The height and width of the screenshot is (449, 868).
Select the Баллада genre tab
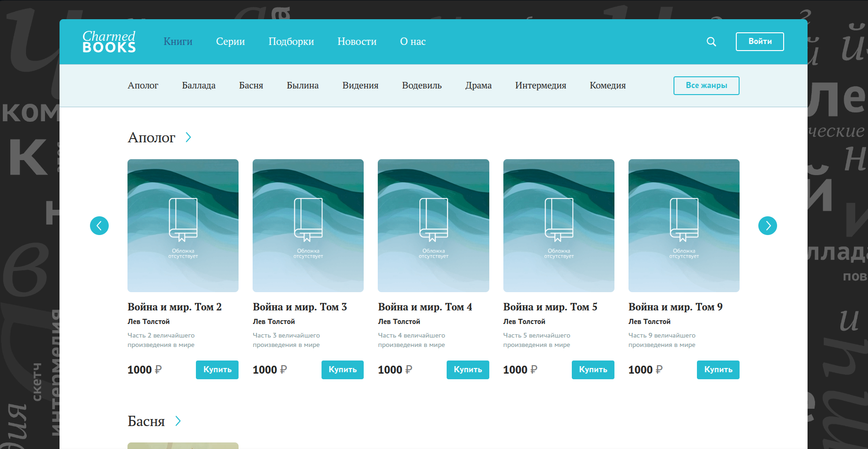pyautogui.click(x=198, y=86)
